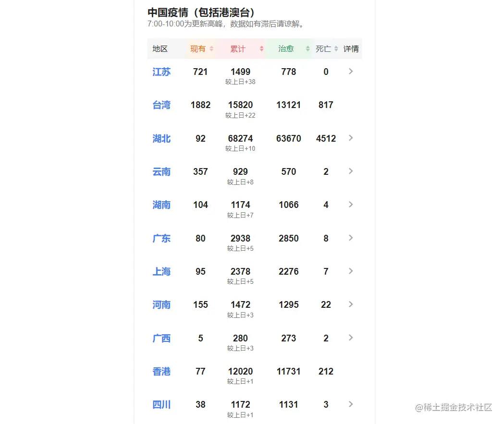
Task: Open details chevron for 江苏 row
Action: coord(351,72)
